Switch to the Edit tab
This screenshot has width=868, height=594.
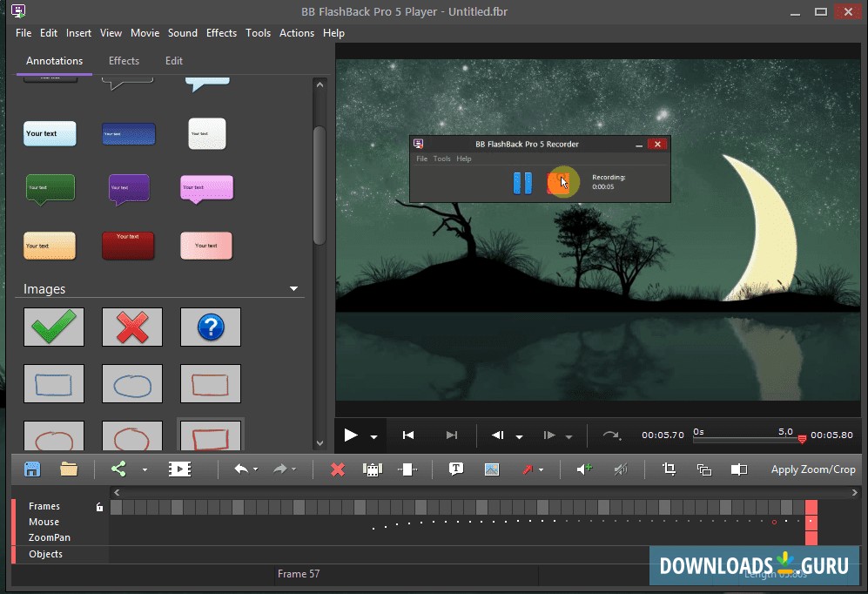[174, 61]
